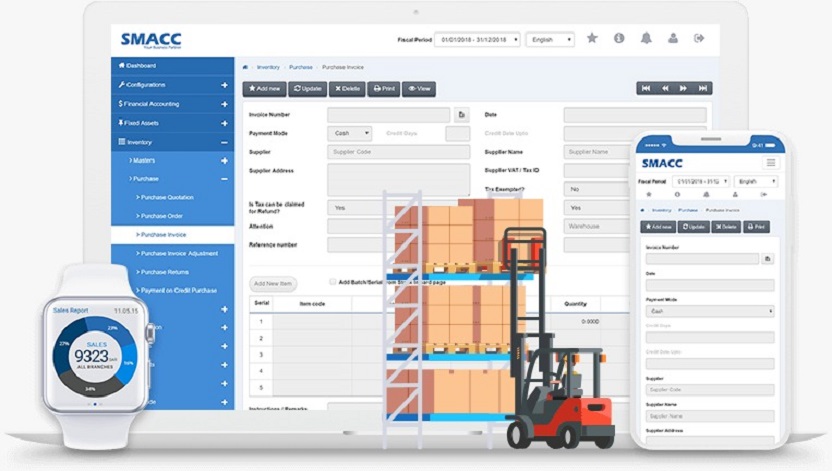Click the user profile icon
Viewport: 832px width, 471px height.
(x=673, y=38)
